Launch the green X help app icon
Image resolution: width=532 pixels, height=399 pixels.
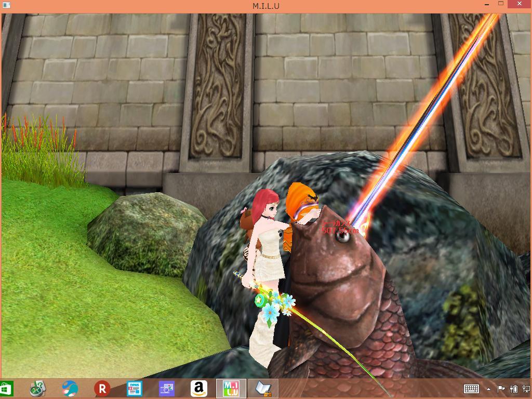click(x=37, y=388)
